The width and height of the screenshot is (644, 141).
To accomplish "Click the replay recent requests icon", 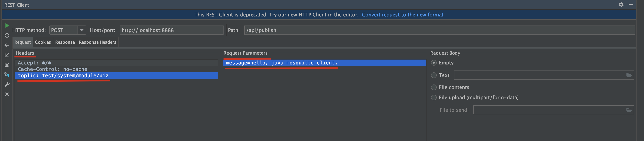I will coord(7,35).
